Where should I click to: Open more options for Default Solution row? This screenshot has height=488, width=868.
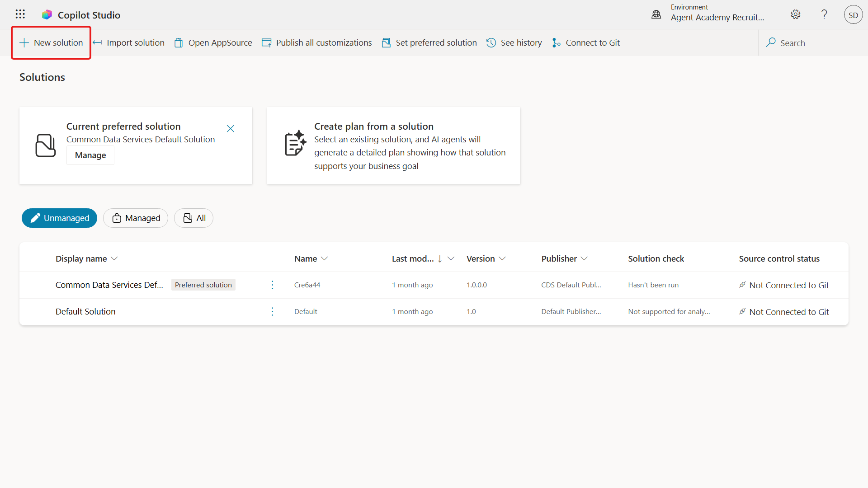point(272,311)
